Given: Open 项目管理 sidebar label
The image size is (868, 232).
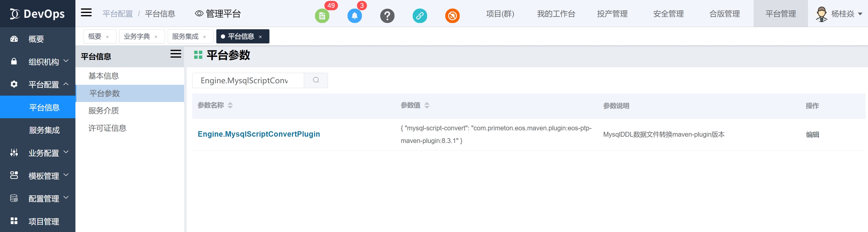Looking at the screenshot, I should tap(44, 221).
